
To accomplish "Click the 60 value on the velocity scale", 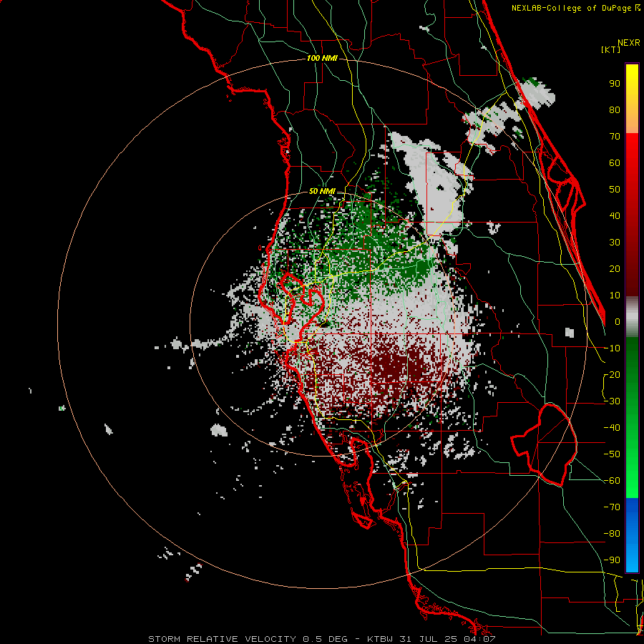I will click(615, 162).
